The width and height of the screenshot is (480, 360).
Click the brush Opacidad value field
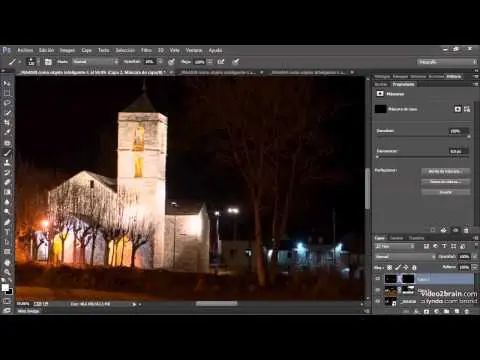[149, 62]
